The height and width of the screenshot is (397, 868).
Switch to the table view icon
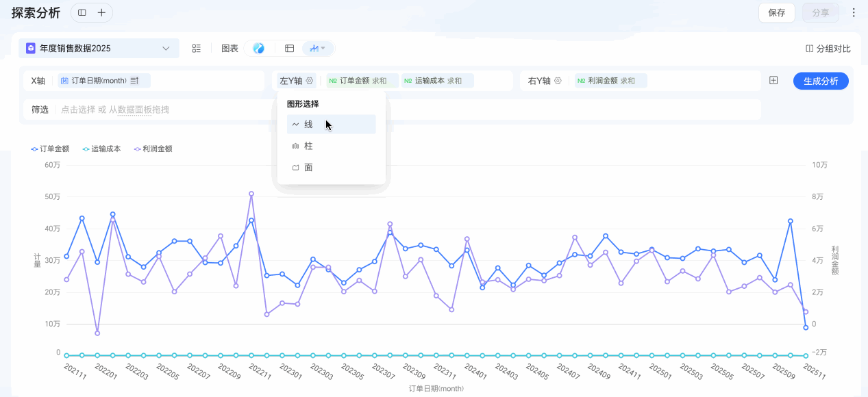click(x=289, y=48)
